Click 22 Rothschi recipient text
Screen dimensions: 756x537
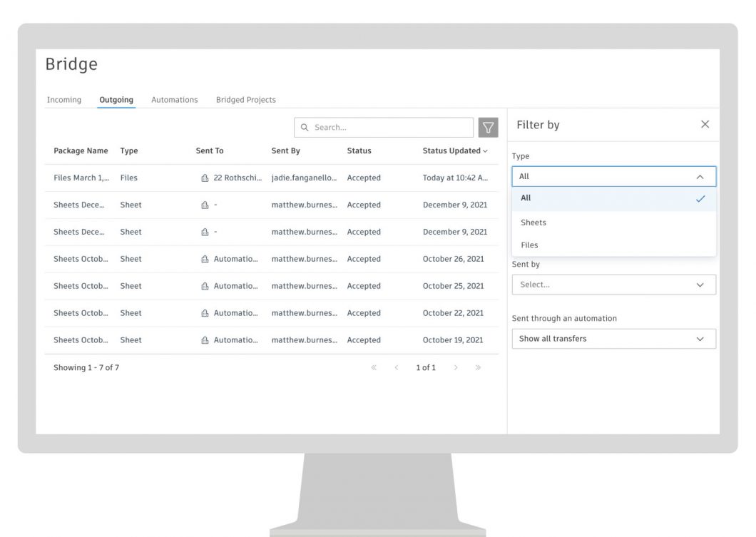[237, 178]
